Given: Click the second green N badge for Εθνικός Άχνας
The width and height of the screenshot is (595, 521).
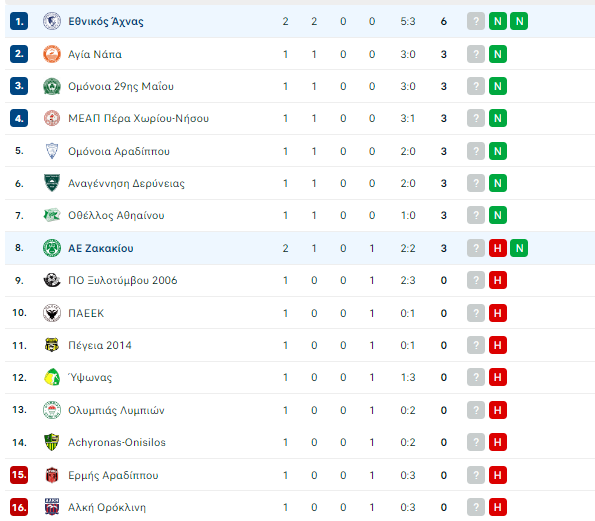Looking at the screenshot, I should pos(519,21).
